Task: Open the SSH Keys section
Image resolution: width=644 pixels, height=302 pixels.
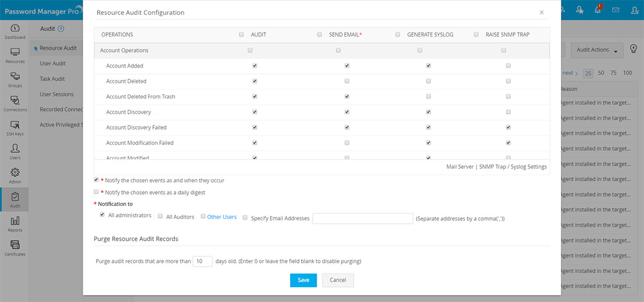Action: pos(15,128)
